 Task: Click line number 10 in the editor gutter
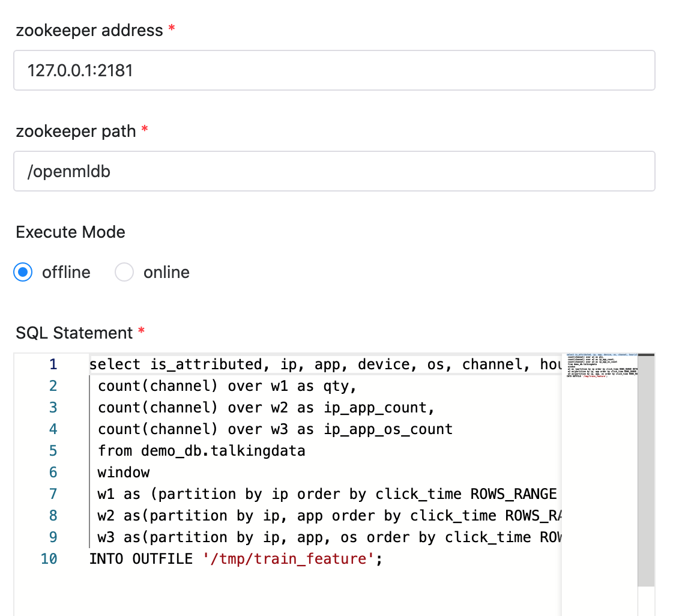tap(50, 558)
